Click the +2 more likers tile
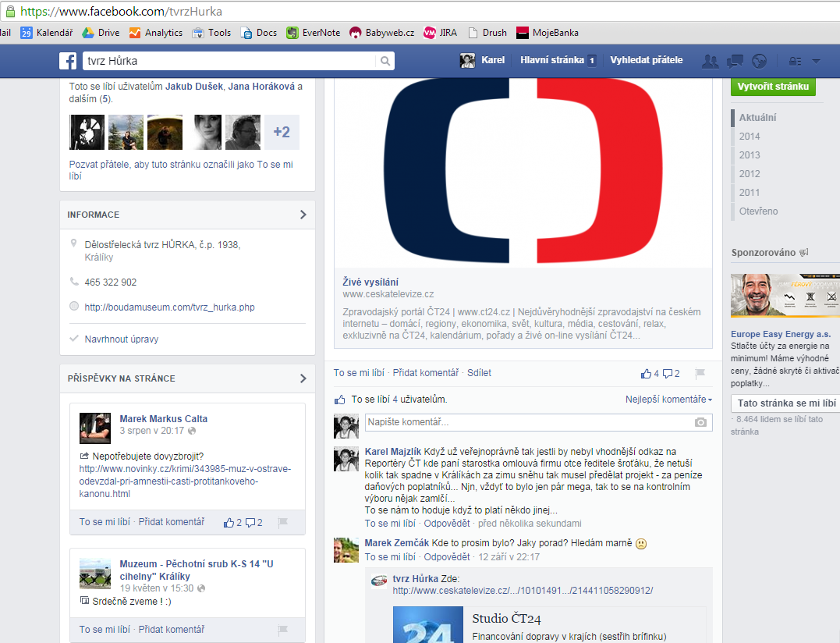This screenshot has height=643, width=840. point(282,132)
